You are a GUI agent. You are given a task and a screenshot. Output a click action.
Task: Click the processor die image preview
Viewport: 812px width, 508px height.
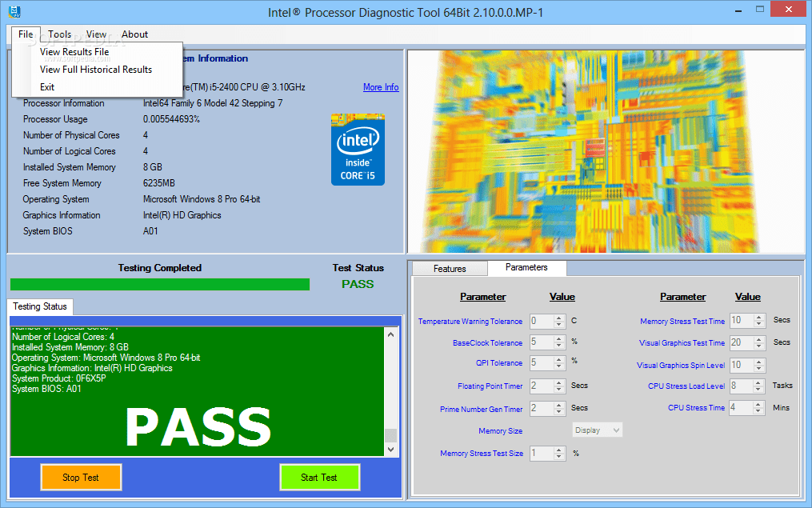(606, 150)
